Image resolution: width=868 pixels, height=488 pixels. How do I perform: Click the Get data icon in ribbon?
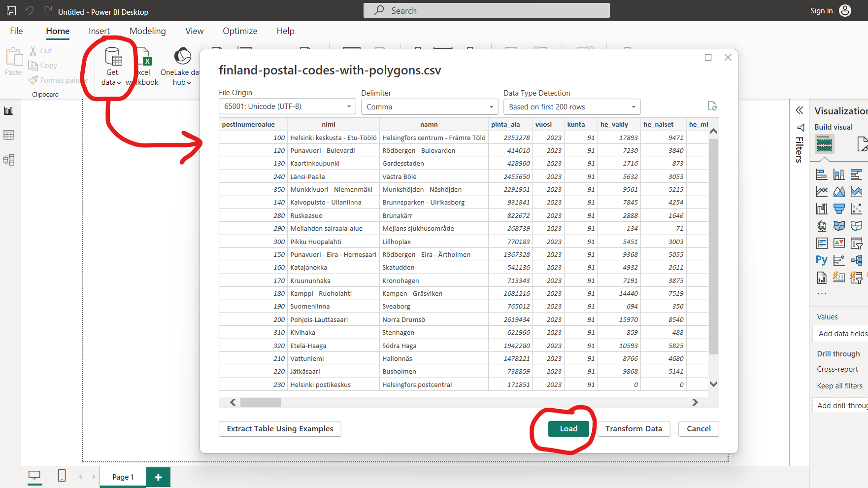pyautogui.click(x=114, y=57)
